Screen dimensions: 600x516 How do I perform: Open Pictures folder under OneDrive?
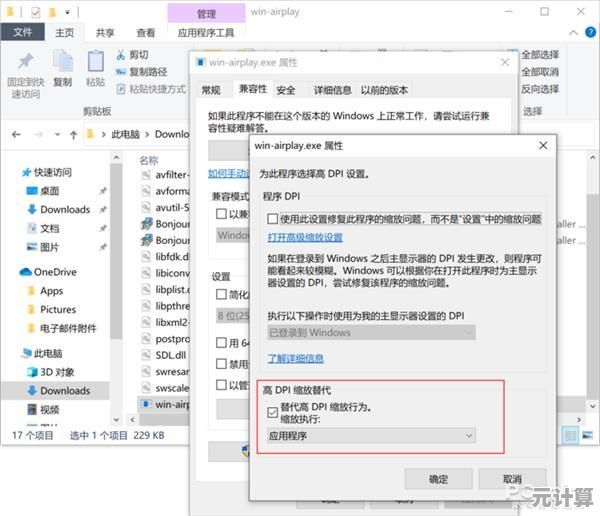click(52, 309)
